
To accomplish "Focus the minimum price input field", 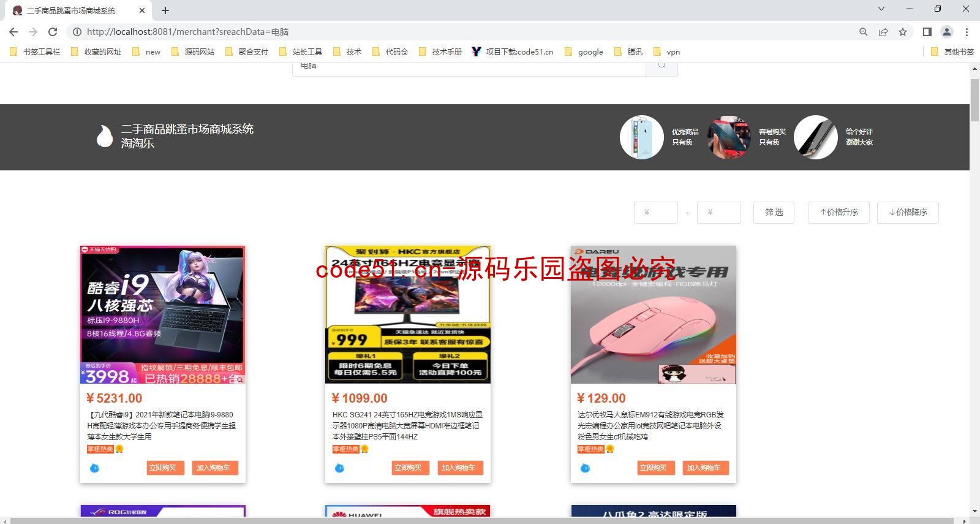I will [656, 213].
